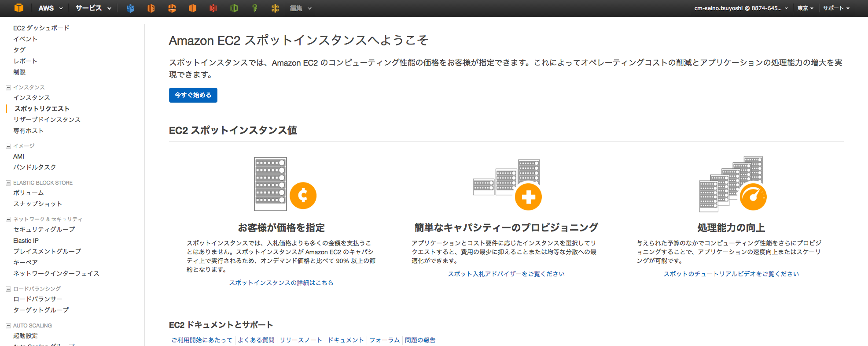The width and height of the screenshot is (868, 346).
Task: Open the blue service shortcut icon in the top bar
Action: pyautogui.click(x=130, y=8)
